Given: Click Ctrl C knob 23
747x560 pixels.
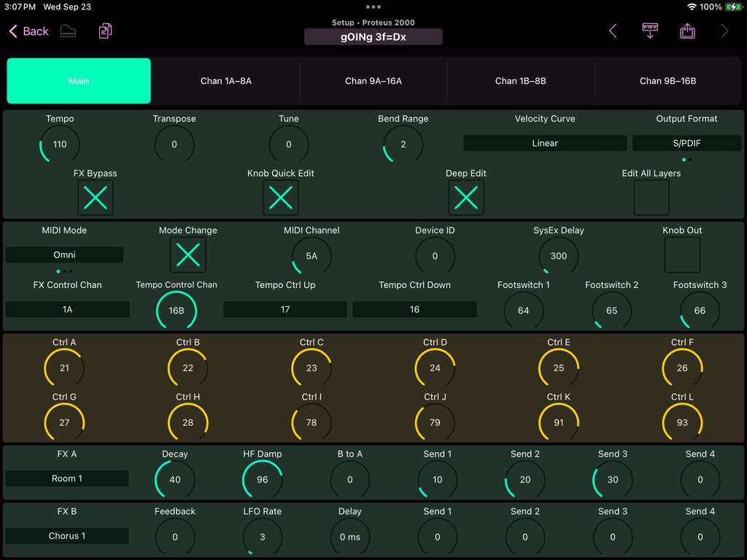Looking at the screenshot, I should (311, 367).
